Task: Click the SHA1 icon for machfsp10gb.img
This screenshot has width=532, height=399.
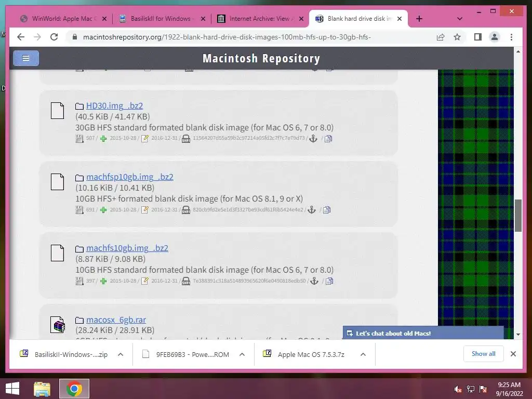Action: point(186,210)
